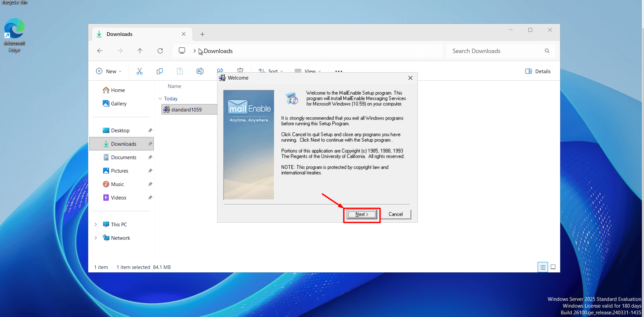Click the Copy icon in toolbar
This screenshot has width=644, height=317.
tap(160, 71)
